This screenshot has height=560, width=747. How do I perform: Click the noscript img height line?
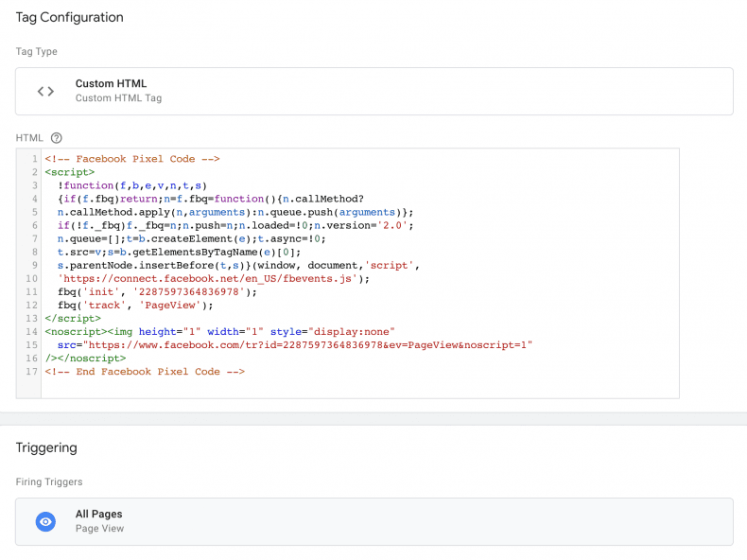pyautogui.click(x=219, y=332)
